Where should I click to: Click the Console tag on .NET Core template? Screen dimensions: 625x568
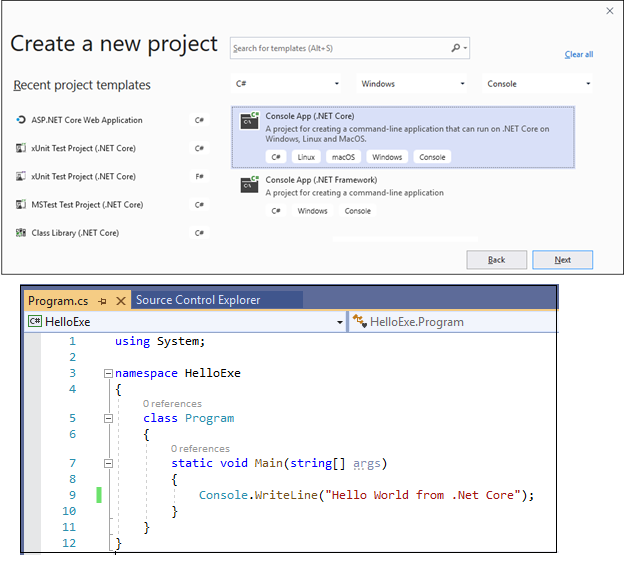pos(432,157)
